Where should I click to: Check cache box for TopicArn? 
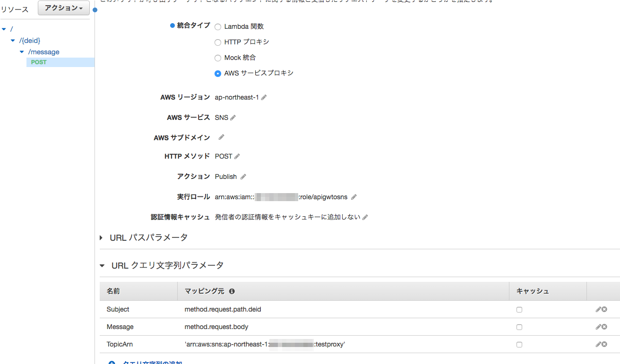(x=519, y=345)
